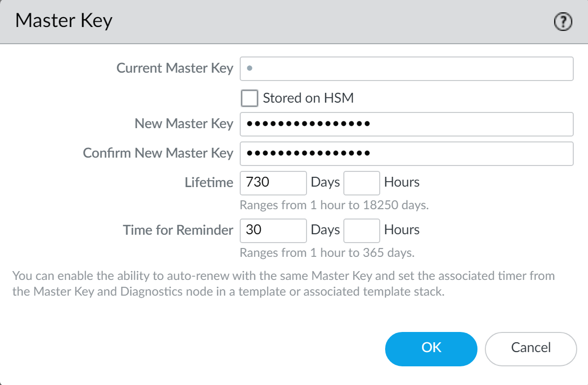The width and height of the screenshot is (588, 385).
Task: Click the 'Lifetime' field label
Action: pos(209,183)
